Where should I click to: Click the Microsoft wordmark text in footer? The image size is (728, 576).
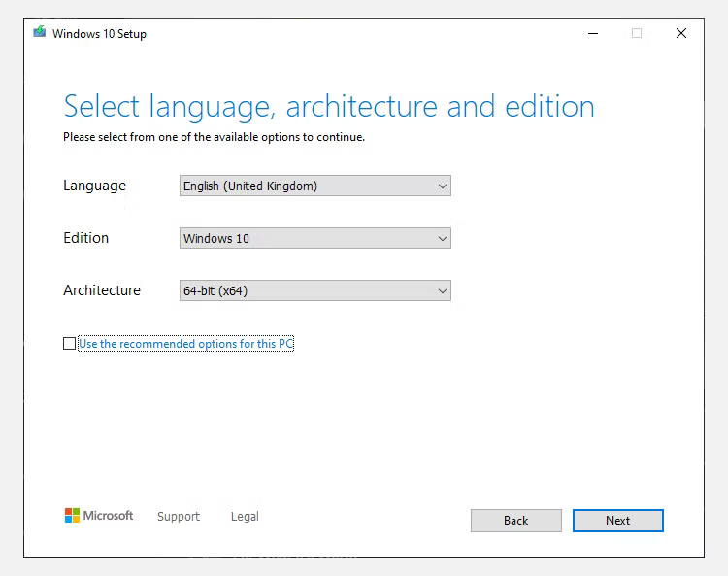pyautogui.click(x=108, y=516)
